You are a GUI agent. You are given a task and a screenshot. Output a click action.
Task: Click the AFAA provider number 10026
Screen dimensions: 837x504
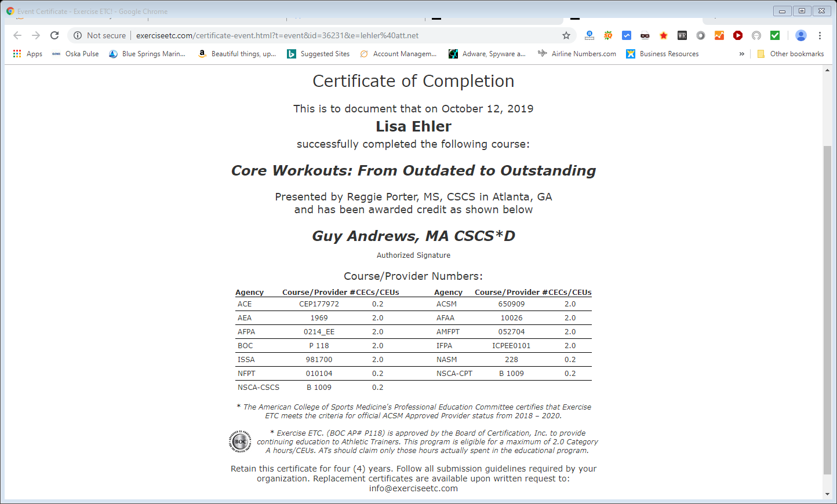[511, 318]
